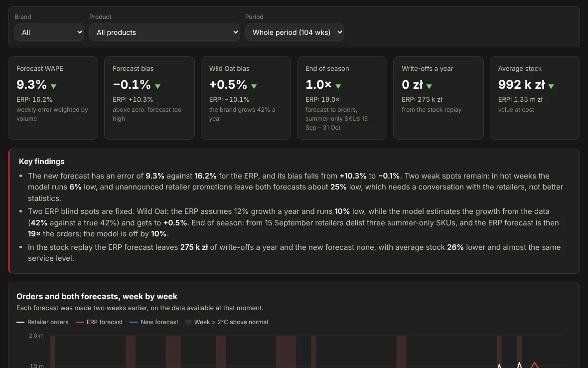This screenshot has width=588, height=368.
Task: Click green down arrow beside 992 k zł
Action: click(551, 86)
